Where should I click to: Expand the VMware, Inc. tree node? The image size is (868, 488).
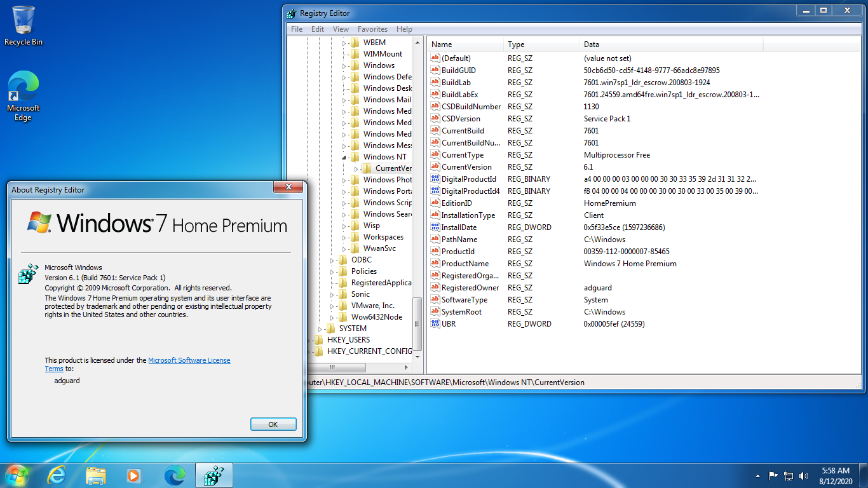coord(332,306)
